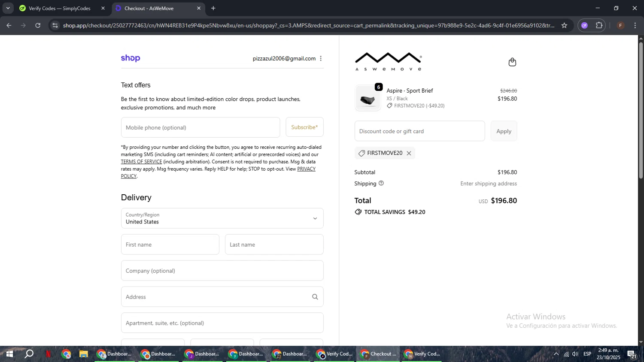Close the Checkout AsWeMove tab
The image size is (644, 362).
(x=199, y=8)
